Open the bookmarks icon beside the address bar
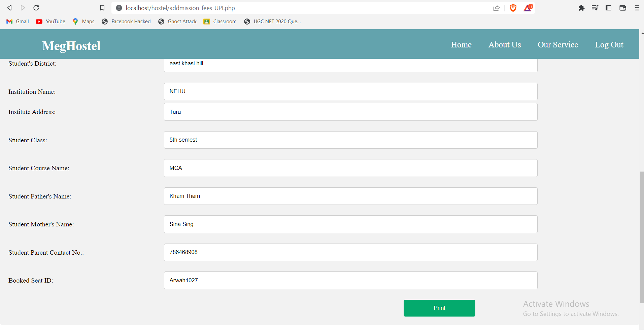644x330 pixels. tap(102, 8)
